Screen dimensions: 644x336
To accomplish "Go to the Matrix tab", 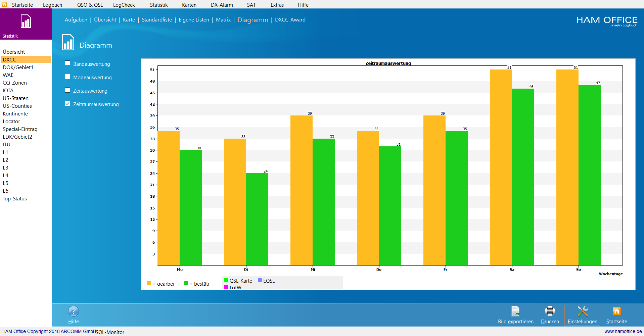I will pos(223,20).
